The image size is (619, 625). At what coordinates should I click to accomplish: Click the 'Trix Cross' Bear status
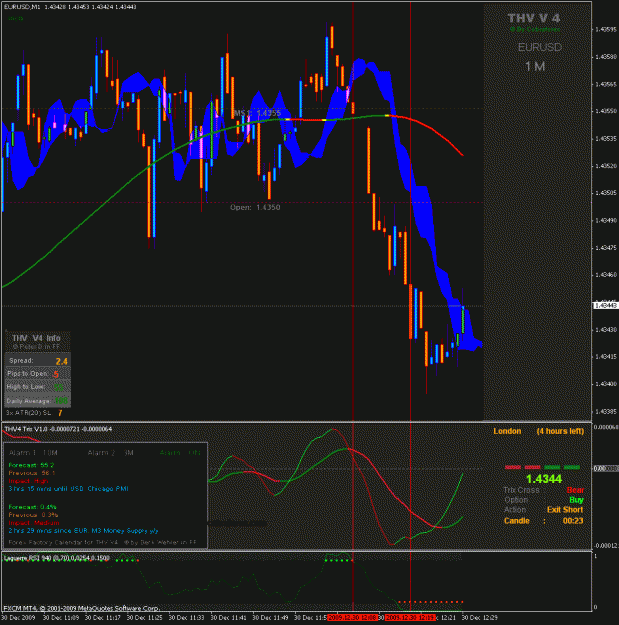(x=575, y=490)
